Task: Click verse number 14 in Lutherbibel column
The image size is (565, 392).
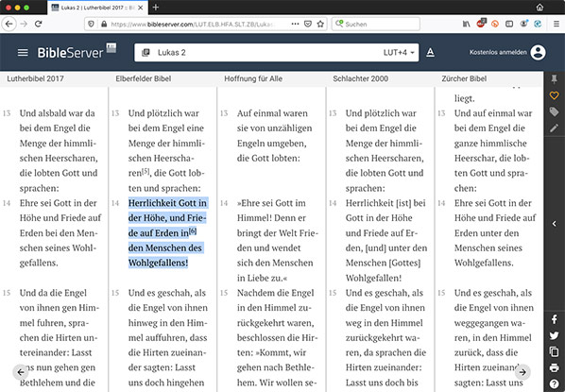Action: (7, 203)
